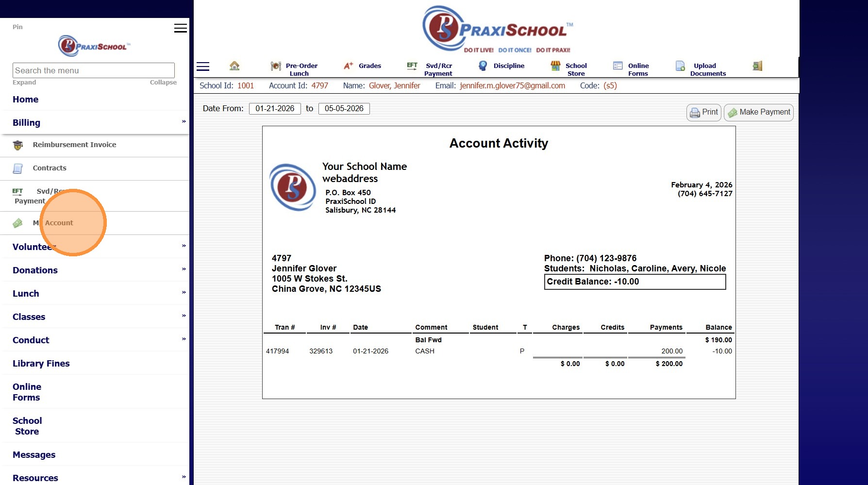The height and width of the screenshot is (485, 868).
Task: Expand the Donations menu section
Action: (95, 270)
